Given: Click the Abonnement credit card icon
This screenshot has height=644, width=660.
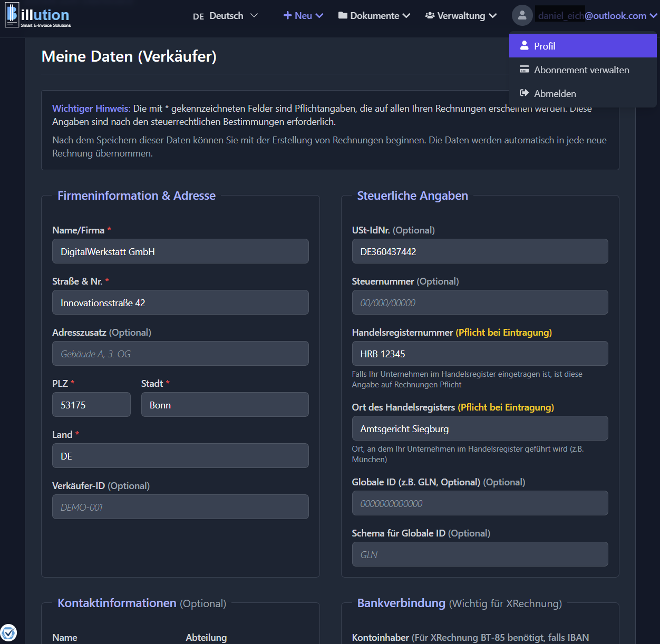Looking at the screenshot, I should pos(524,70).
